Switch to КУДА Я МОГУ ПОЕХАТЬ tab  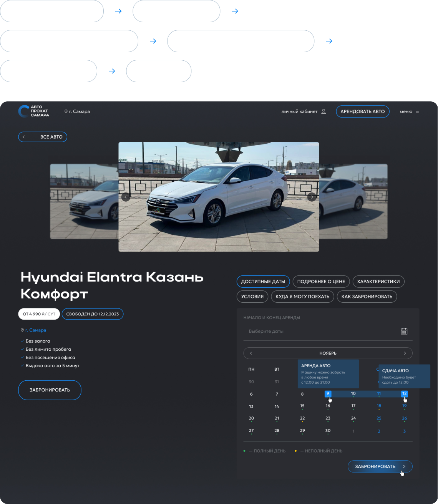302,297
